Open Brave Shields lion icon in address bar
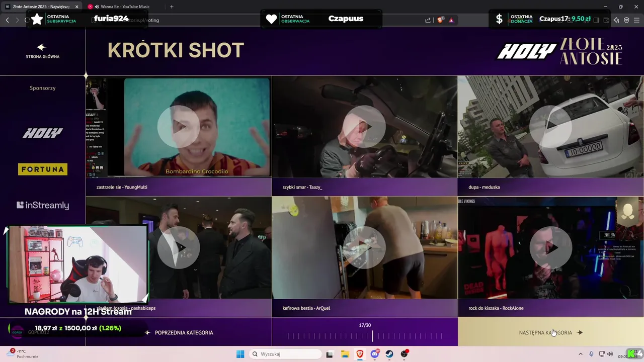The width and height of the screenshot is (644, 362). [x=440, y=20]
